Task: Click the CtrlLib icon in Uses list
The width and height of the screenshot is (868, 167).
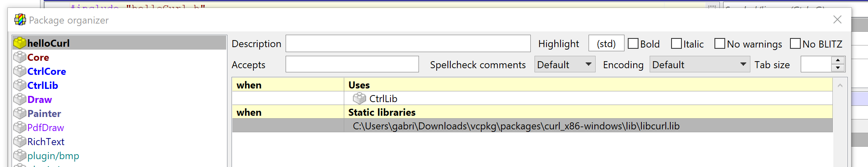Action: click(x=359, y=98)
